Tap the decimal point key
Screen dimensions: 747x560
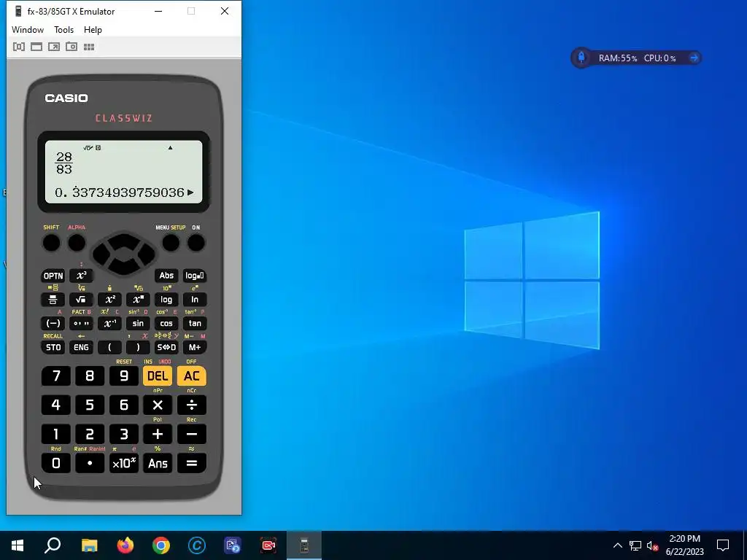tap(90, 463)
